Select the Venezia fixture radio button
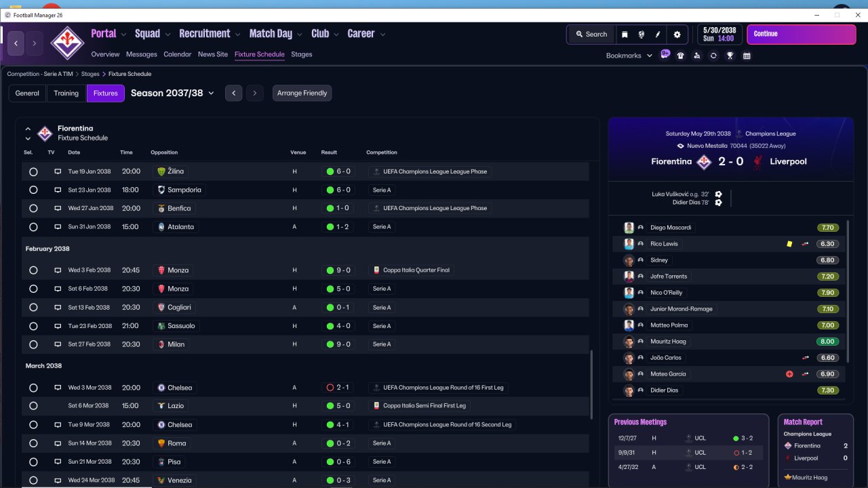 pos(33,481)
